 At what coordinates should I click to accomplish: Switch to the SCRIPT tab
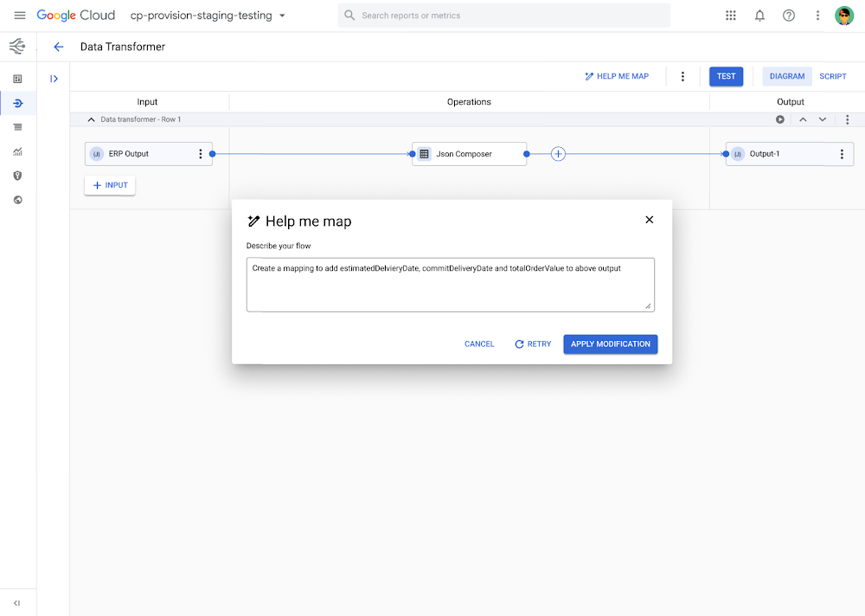pyautogui.click(x=832, y=76)
